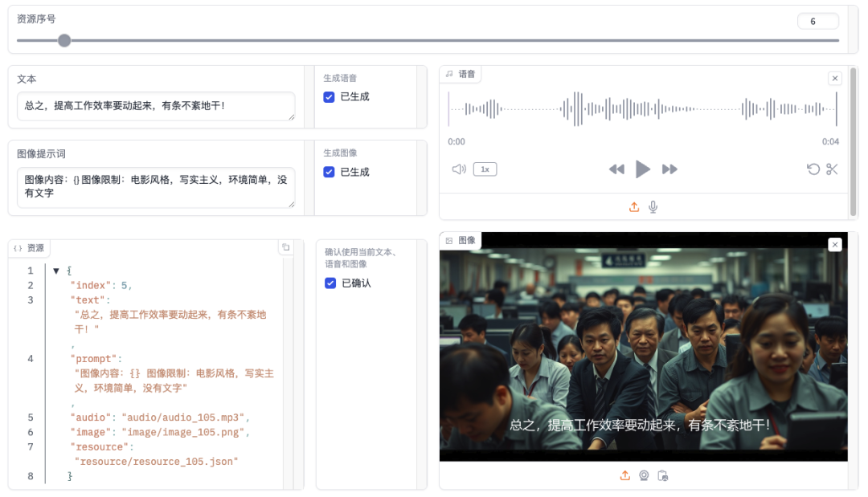Copy the 资源 JSON with copy icon
868x497 pixels.
(285, 247)
